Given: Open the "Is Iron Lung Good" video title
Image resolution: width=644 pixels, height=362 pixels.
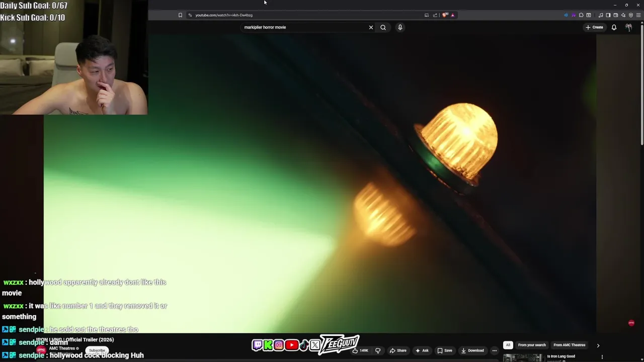Looking at the screenshot, I should (x=561, y=356).
